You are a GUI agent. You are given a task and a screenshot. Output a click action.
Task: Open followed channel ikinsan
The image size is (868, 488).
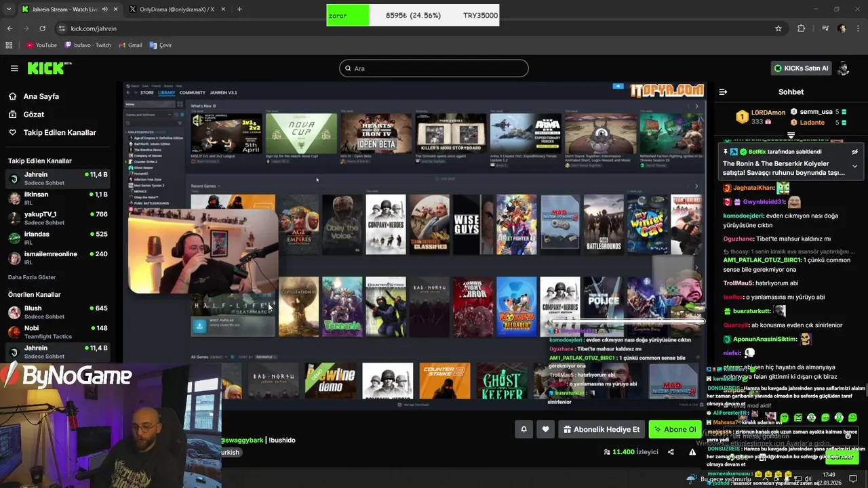pos(58,199)
